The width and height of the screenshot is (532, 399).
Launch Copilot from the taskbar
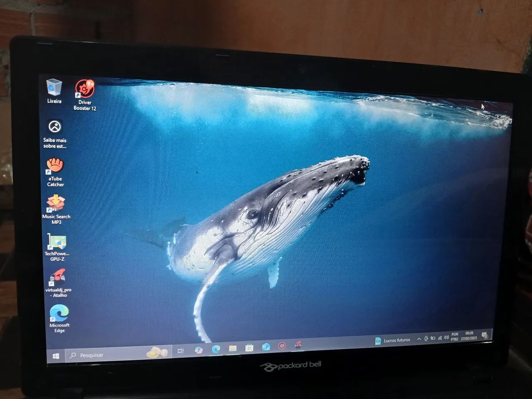pyautogui.click(x=199, y=350)
